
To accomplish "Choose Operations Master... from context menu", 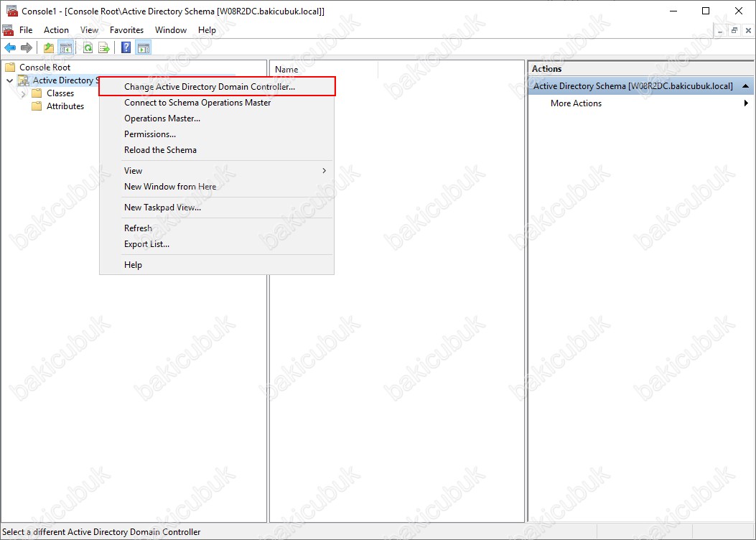I will click(x=217, y=118).
